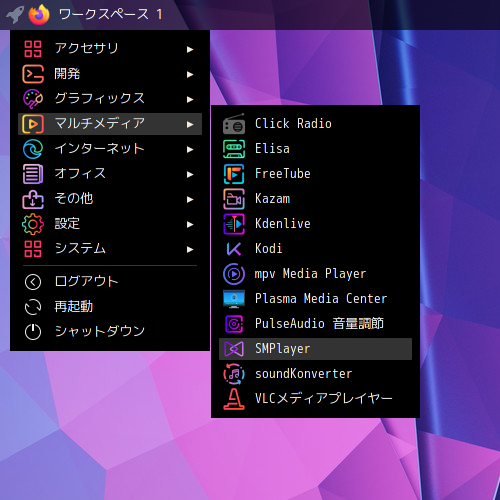This screenshot has height=500, width=500.
Task: Choose 再起動 to reboot
Action: tap(110, 307)
